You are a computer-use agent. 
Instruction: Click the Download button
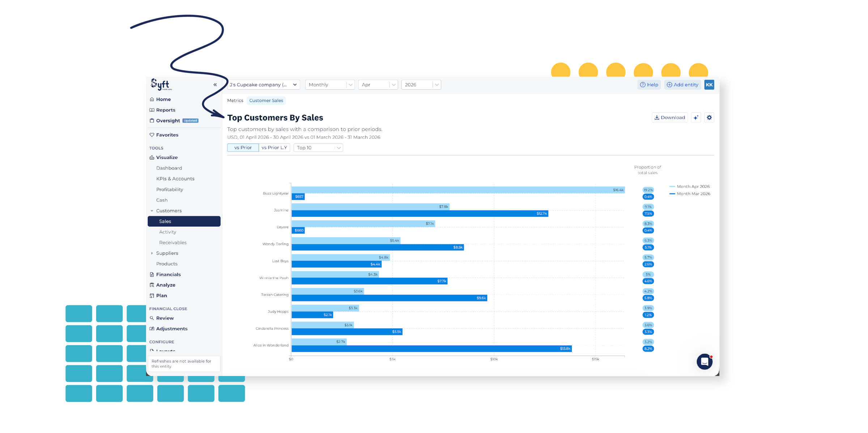[x=670, y=118]
